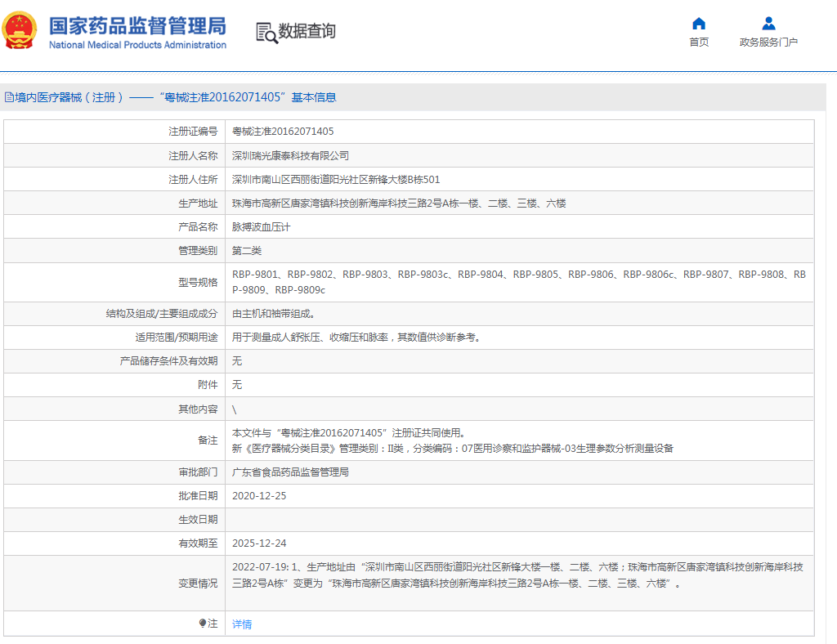Click the 首页 label
This screenshot has width=837, height=644.
tap(699, 42)
